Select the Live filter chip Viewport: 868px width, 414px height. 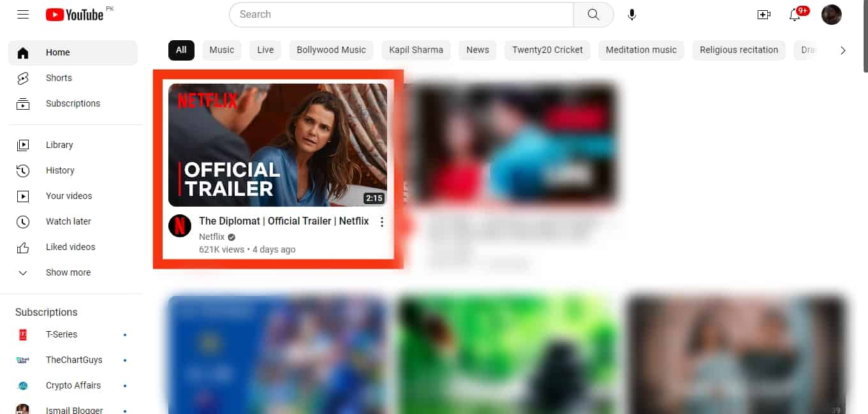(x=265, y=50)
